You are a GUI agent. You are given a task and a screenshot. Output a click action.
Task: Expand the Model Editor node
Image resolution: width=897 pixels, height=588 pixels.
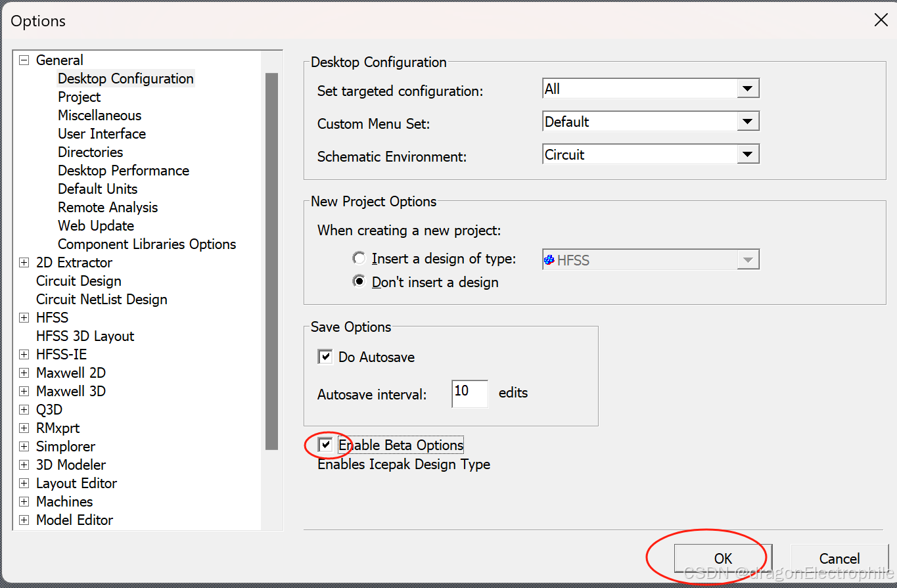pyautogui.click(x=24, y=520)
